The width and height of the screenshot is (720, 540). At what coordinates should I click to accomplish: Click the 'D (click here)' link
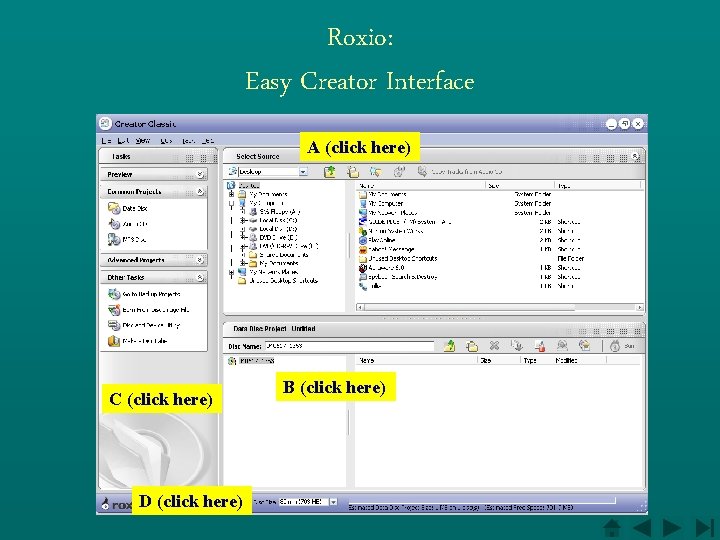(191, 501)
